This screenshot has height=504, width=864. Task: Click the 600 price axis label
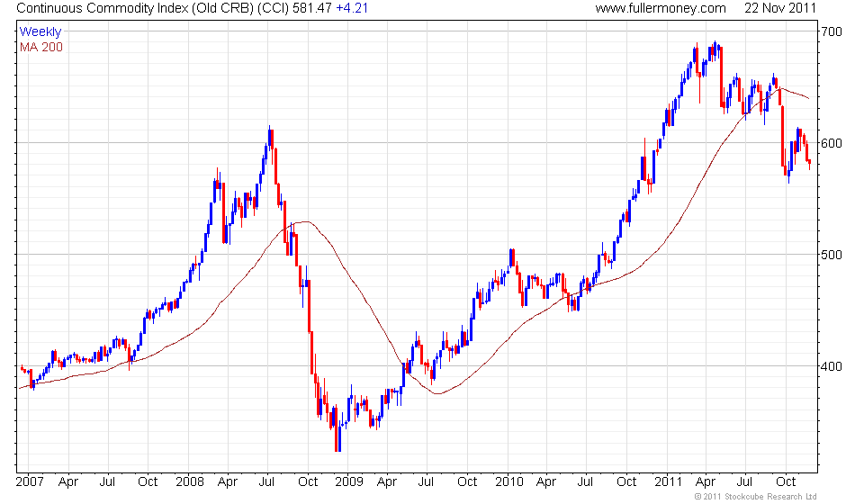pyautogui.click(x=832, y=143)
